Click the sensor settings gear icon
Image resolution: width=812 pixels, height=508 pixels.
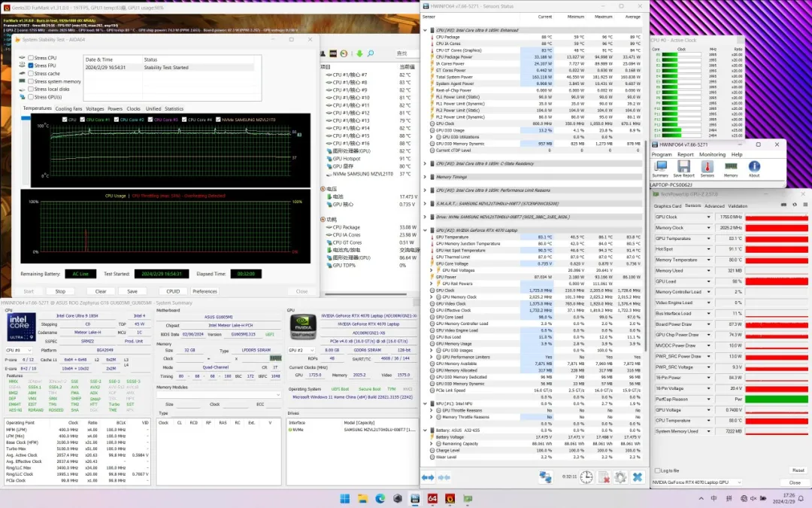click(620, 477)
